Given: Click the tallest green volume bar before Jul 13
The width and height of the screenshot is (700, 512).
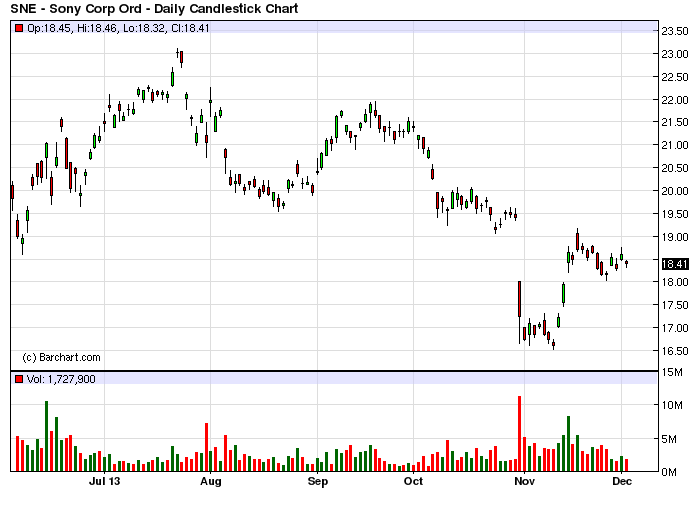Looking at the screenshot, I should tap(46, 436).
